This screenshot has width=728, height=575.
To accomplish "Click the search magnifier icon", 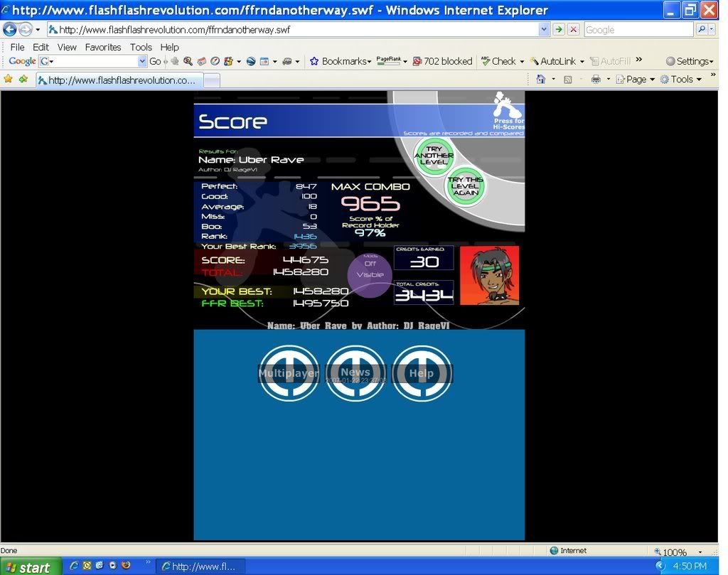I will (702, 30).
